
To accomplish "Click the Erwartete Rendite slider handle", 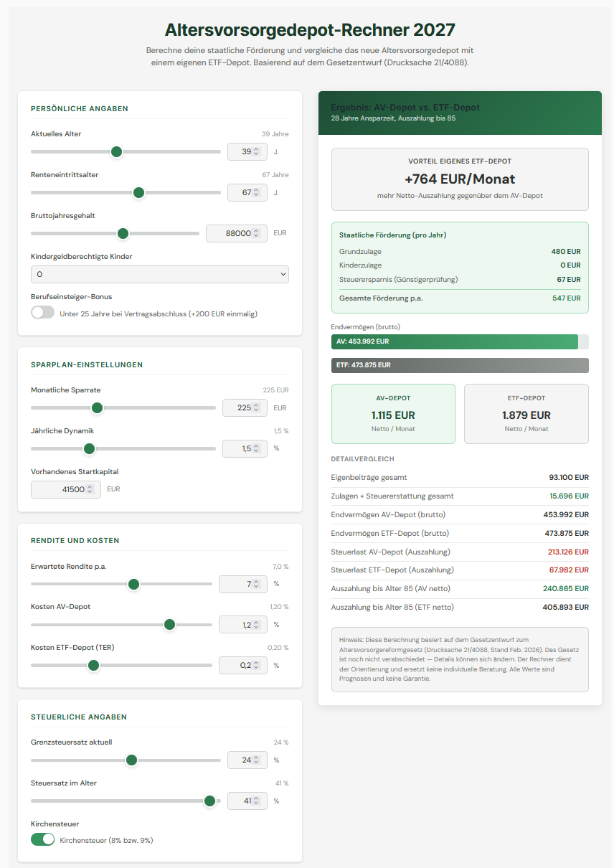I will 133,584.
